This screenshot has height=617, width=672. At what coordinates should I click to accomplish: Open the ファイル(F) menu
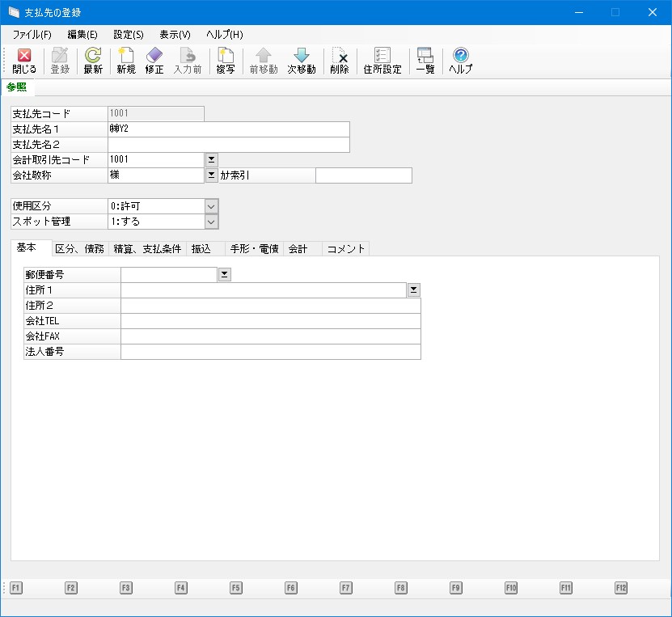coord(32,35)
